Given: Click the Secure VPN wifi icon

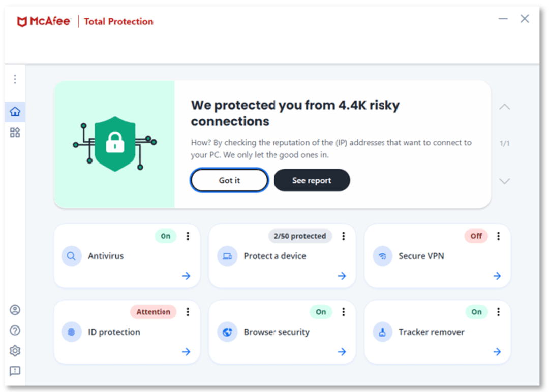Looking at the screenshot, I should pyautogui.click(x=382, y=255).
